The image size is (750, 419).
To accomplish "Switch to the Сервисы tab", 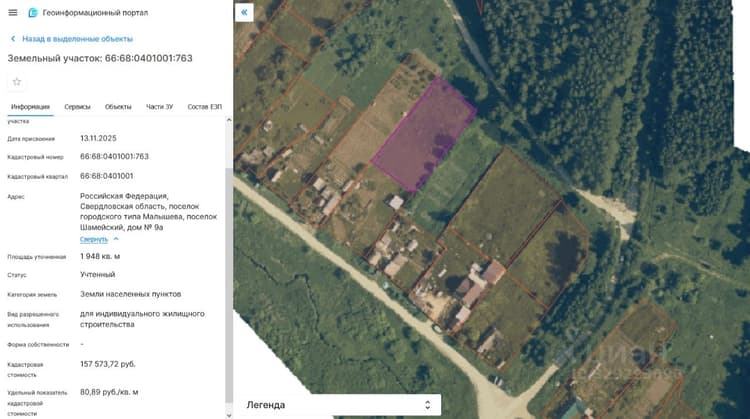I will click(x=77, y=107).
